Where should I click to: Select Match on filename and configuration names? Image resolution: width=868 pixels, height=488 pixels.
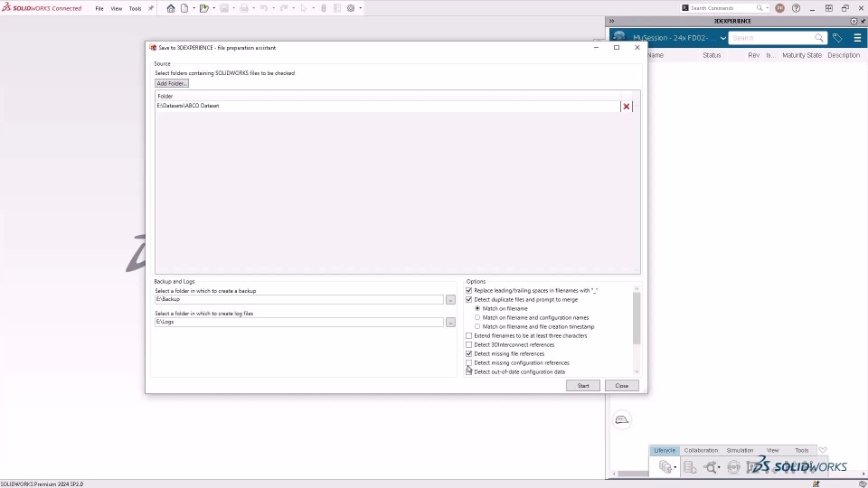(477, 317)
